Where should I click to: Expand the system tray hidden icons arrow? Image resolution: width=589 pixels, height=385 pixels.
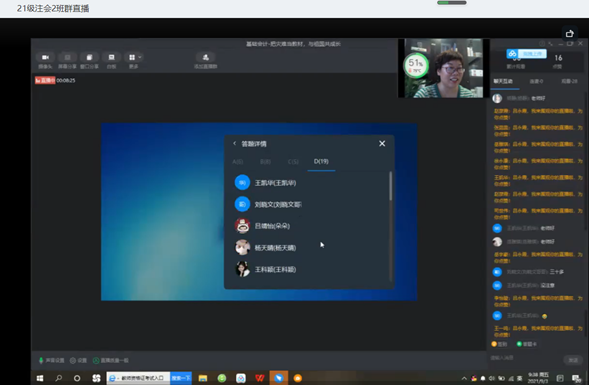pos(464,379)
